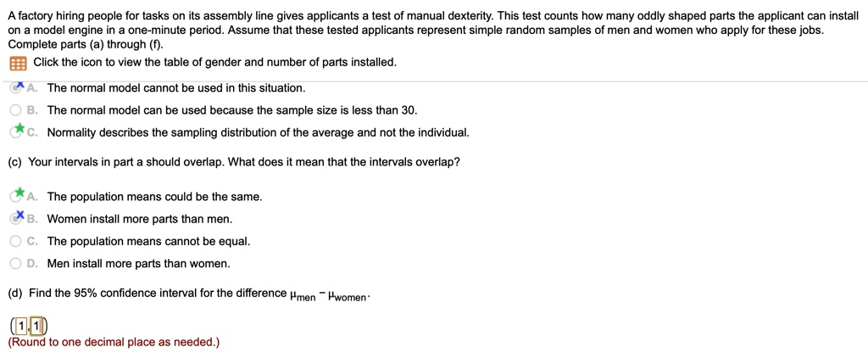Select 'Normality describes the sampling distribution' option
868x353 pixels.
coord(16,132)
